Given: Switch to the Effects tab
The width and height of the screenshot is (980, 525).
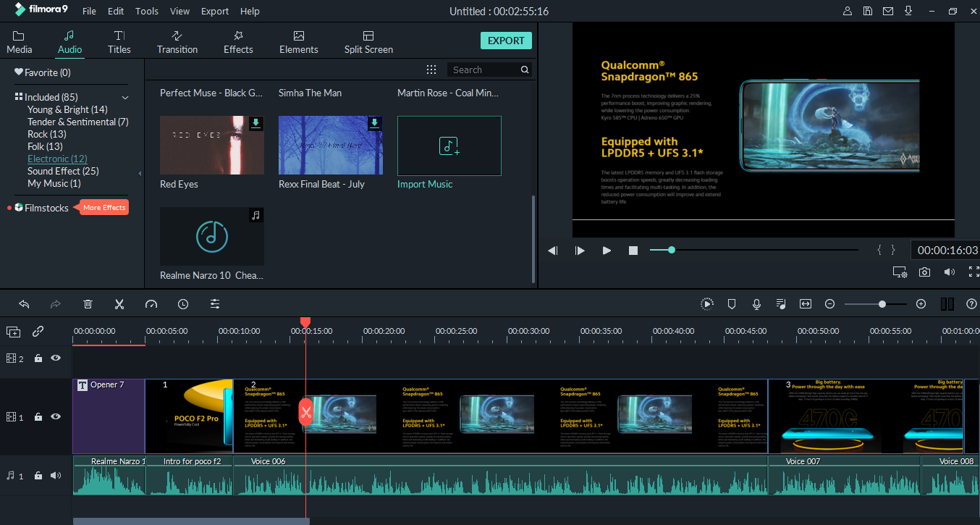Looking at the screenshot, I should pos(238,43).
